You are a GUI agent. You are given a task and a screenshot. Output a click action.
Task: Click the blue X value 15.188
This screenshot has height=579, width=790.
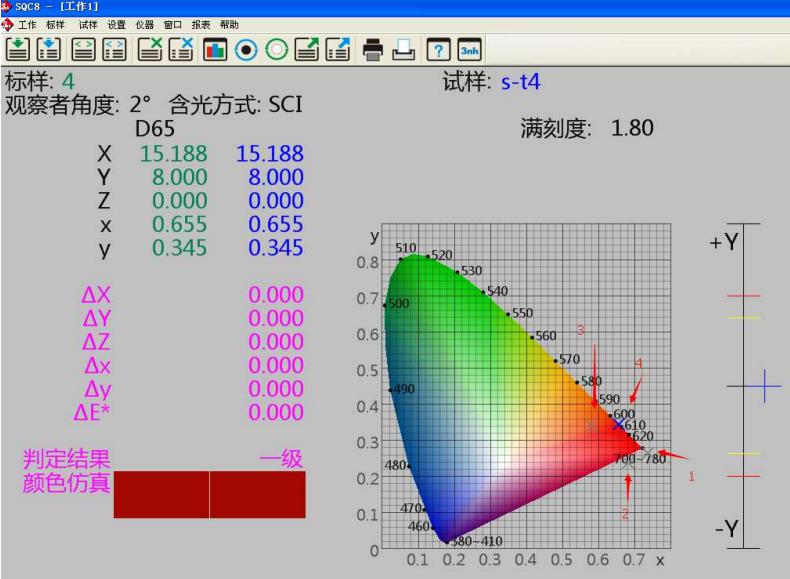270,154
